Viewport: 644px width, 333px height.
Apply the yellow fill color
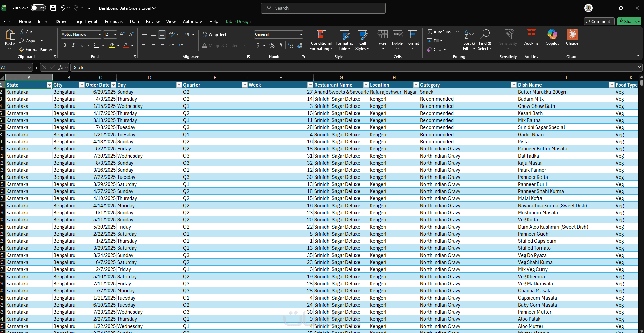[112, 45]
